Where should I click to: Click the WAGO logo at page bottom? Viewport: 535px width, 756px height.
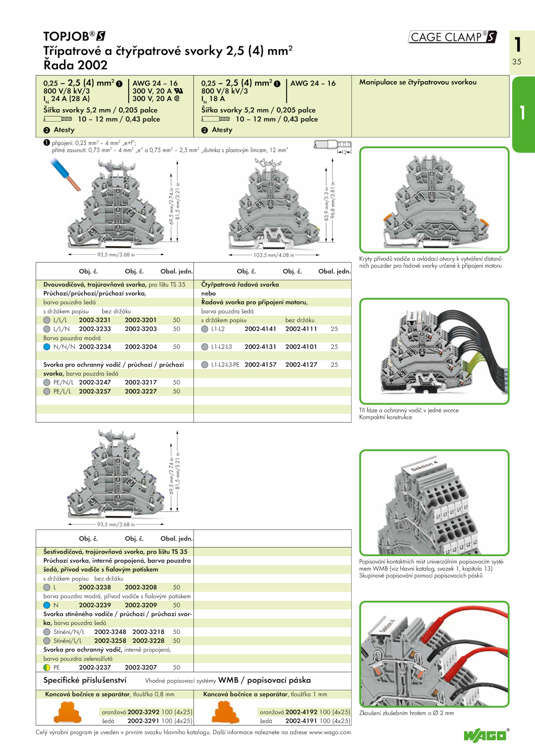(x=486, y=736)
